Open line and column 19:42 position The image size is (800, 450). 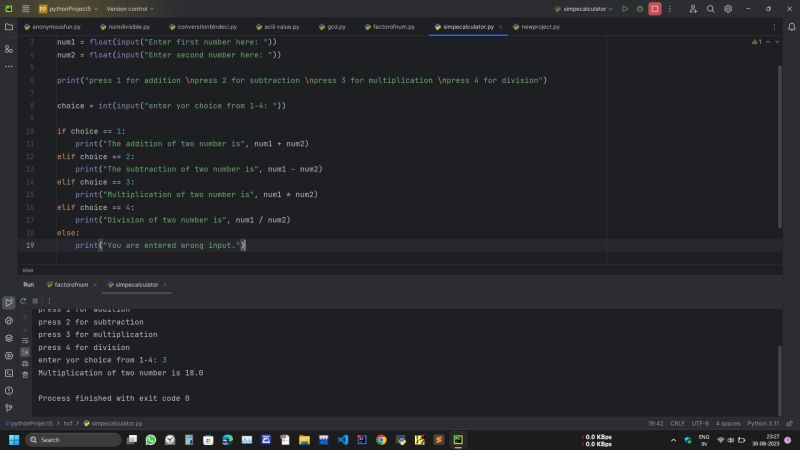(x=656, y=423)
